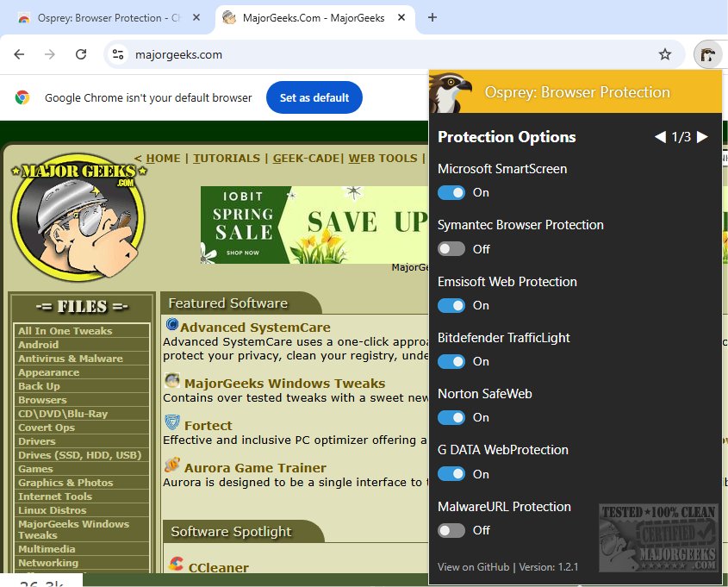Open the WEB TOOLS menu link
Image resolution: width=728 pixels, height=587 pixels.
coord(383,159)
